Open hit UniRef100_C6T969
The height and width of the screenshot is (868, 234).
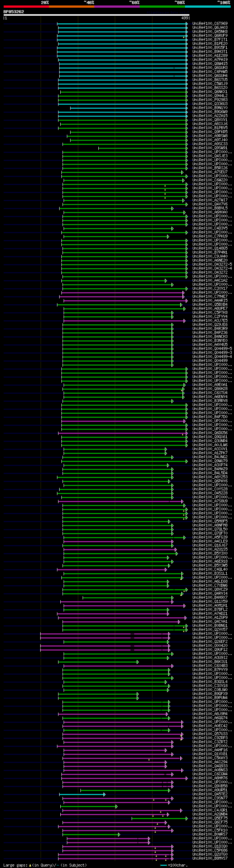click(x=210, y=23)
